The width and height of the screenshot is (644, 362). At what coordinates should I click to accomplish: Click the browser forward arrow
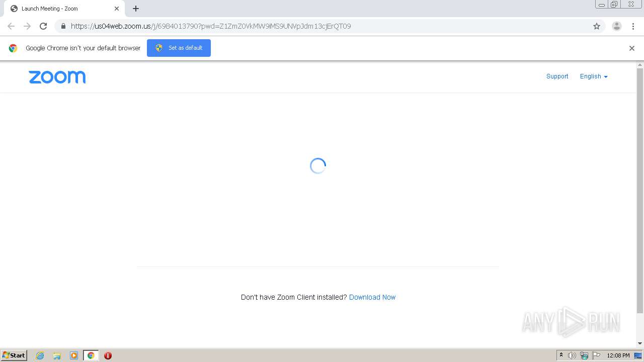pyautogui.click(x=27, y=26)
